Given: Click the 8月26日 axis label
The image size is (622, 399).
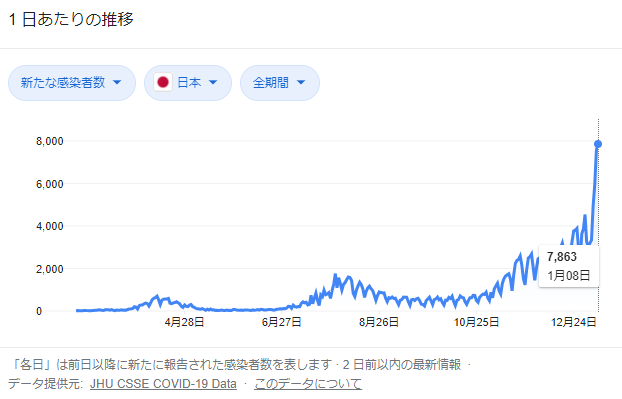Looking at the screenshot, I should (379, 322).
